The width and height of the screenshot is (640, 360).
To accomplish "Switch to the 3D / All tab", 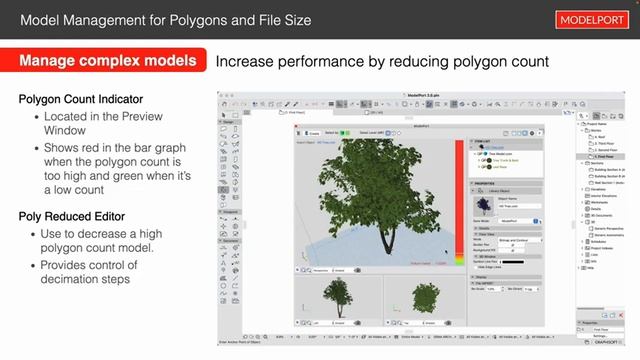I will point(374,112).
